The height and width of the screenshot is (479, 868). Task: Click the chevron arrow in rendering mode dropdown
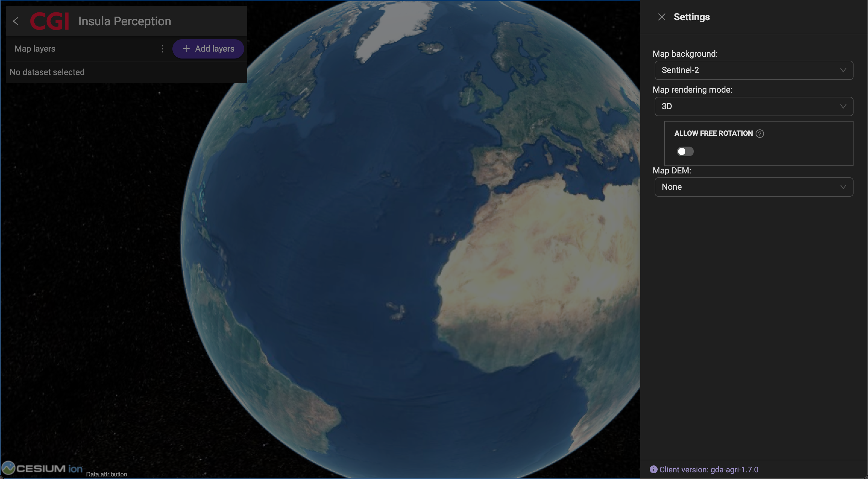(843, 106)
